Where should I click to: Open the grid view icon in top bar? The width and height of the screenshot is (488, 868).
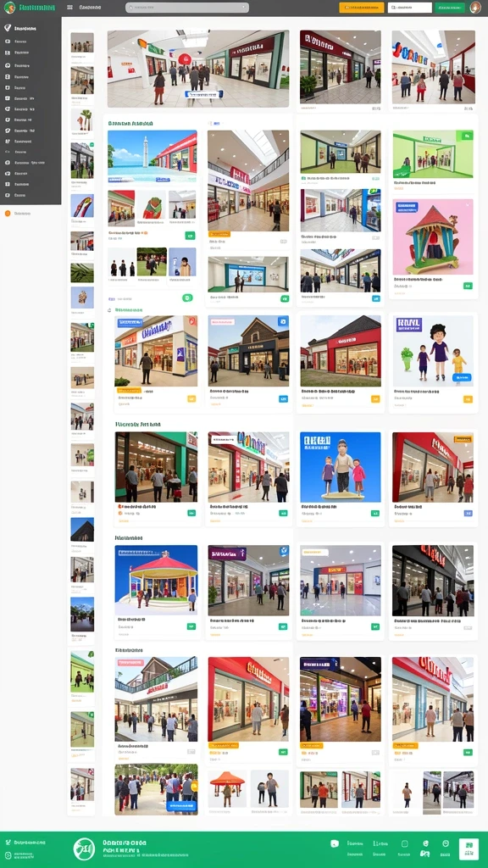coord(69,8)
